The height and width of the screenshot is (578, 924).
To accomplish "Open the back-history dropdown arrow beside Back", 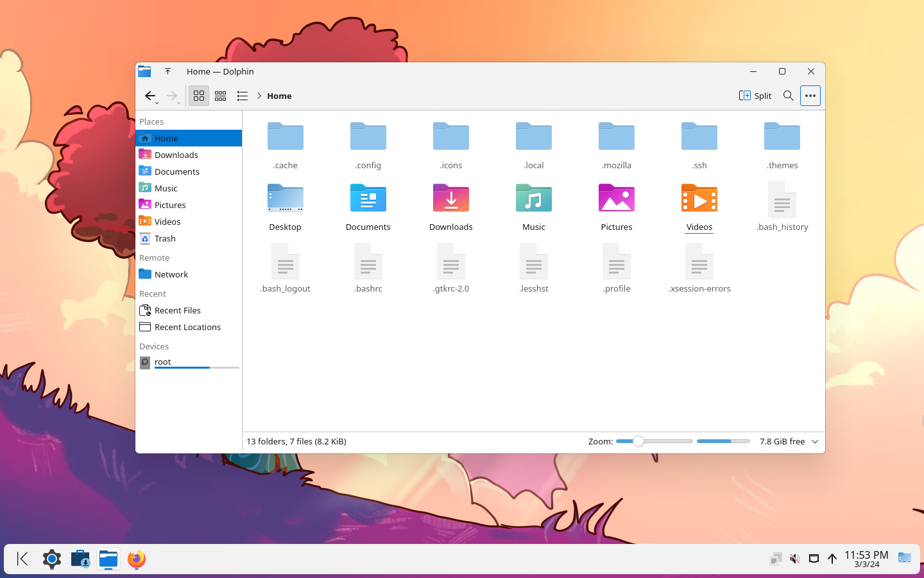I will (x=157, y=103).
